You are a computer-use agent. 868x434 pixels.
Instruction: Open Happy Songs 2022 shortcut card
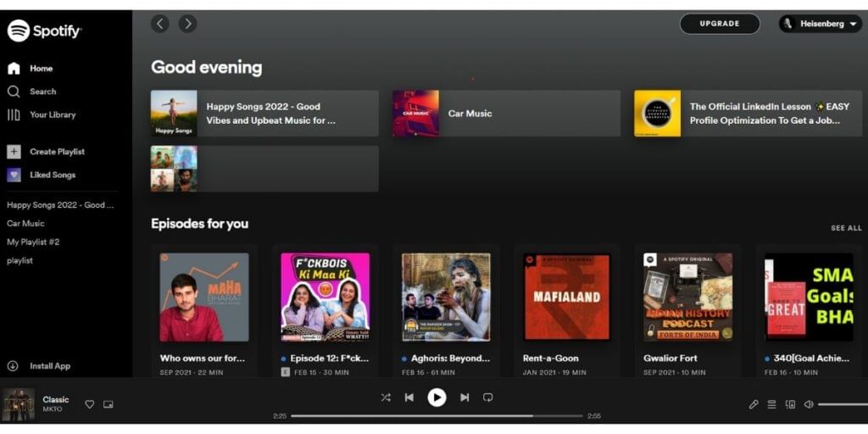[x=264, y=114]
